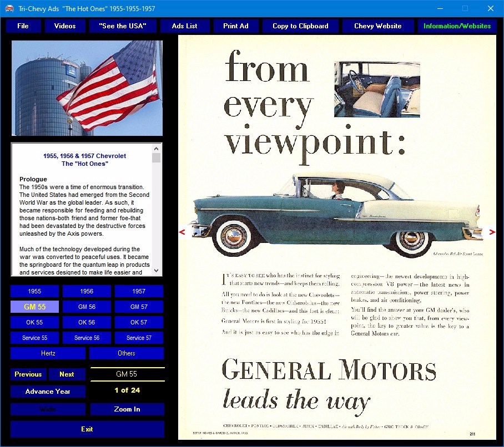Click the prologue scrollbar up arrow
Image resolution: width=504 pixels, height=447 pixels.
pyautogui.click(x=156, y=149)
